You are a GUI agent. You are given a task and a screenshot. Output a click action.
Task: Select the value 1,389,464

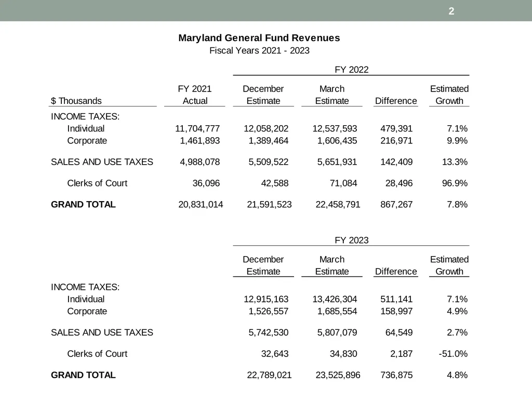(x=269, y=141)
